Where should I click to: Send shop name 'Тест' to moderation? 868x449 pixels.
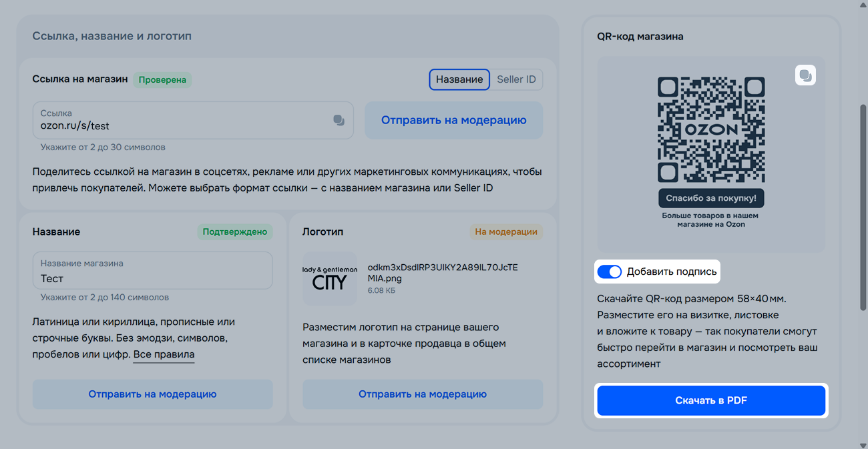(x=152, y=394)
